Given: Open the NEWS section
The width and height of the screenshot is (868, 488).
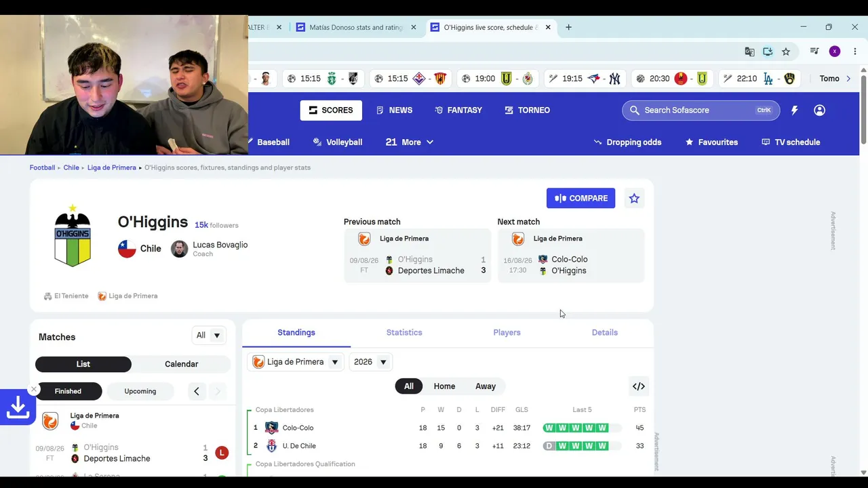Looking at the screenshot, I should [394, 110].
